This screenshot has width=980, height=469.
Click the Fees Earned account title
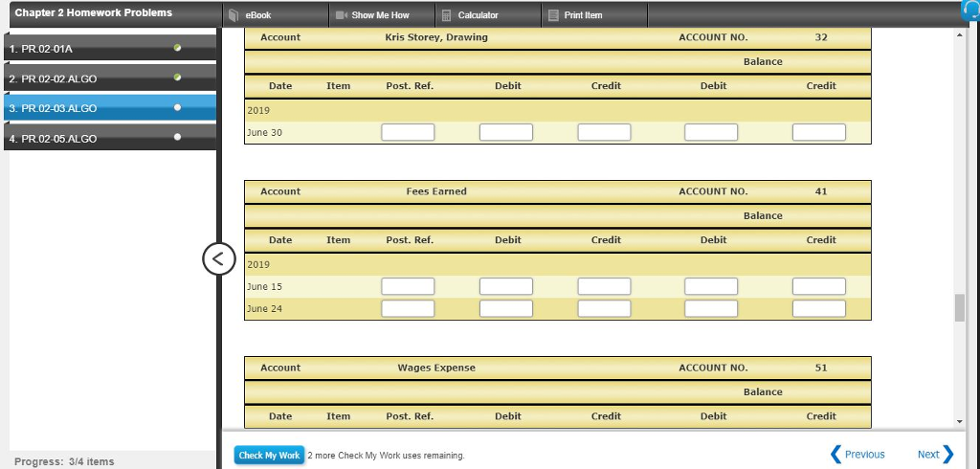pyautogui.click(x=436, y=191)
